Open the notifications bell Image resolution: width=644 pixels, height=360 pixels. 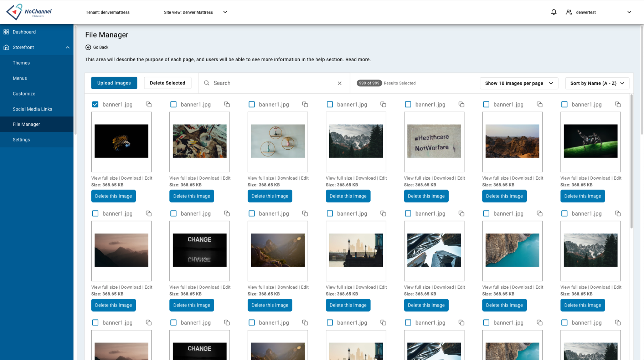553,12
